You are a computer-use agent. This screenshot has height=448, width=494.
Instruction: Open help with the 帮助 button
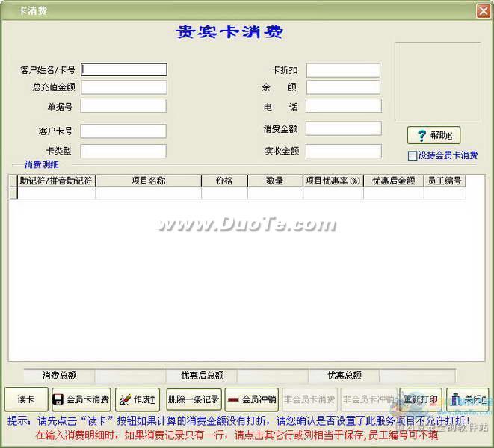point(433,136)
